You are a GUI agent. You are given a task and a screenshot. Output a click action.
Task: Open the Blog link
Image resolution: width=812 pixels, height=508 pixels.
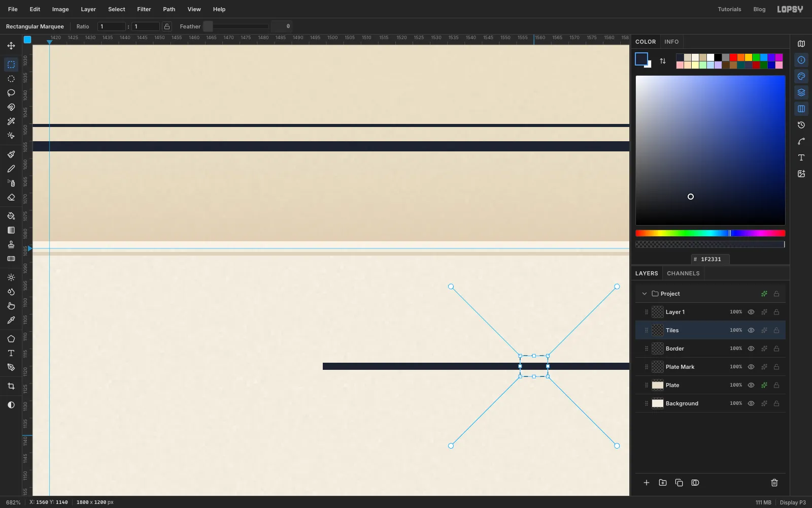(759, 9)
